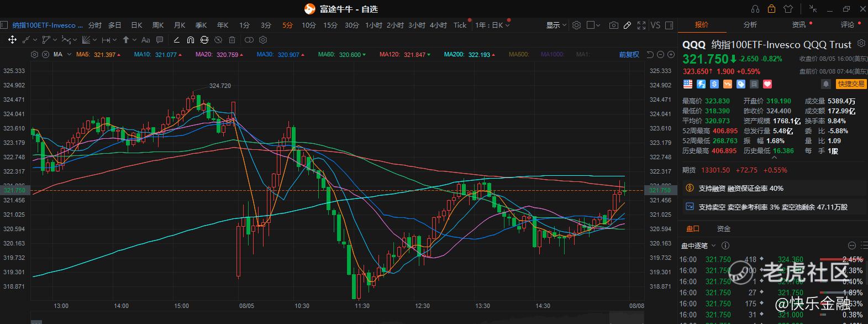This screenshot has width=868, height=324.
Task: Open drawing toolbar settings gear
Action: (263, 40)
